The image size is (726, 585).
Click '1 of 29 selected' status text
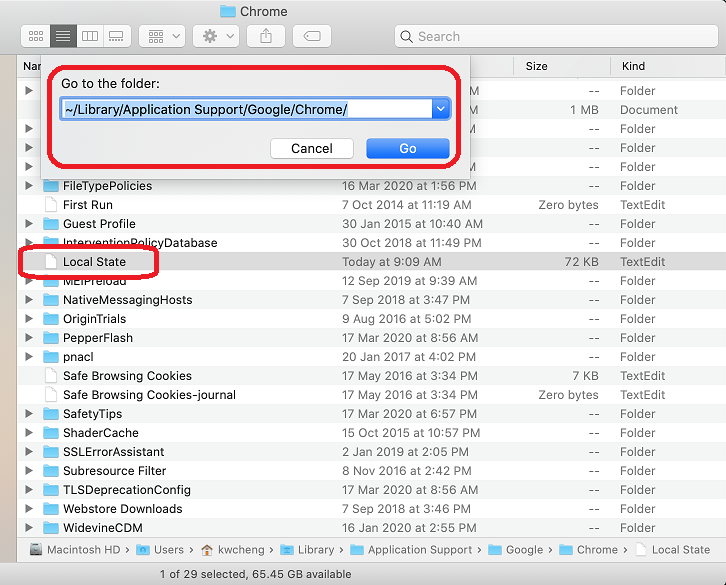[203, 574]
